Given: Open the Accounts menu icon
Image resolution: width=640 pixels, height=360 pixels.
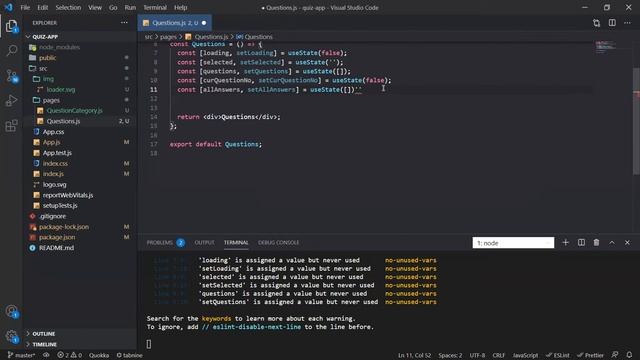Looking at the screenshot, I should pyautogui.click(x=11, y=312).
